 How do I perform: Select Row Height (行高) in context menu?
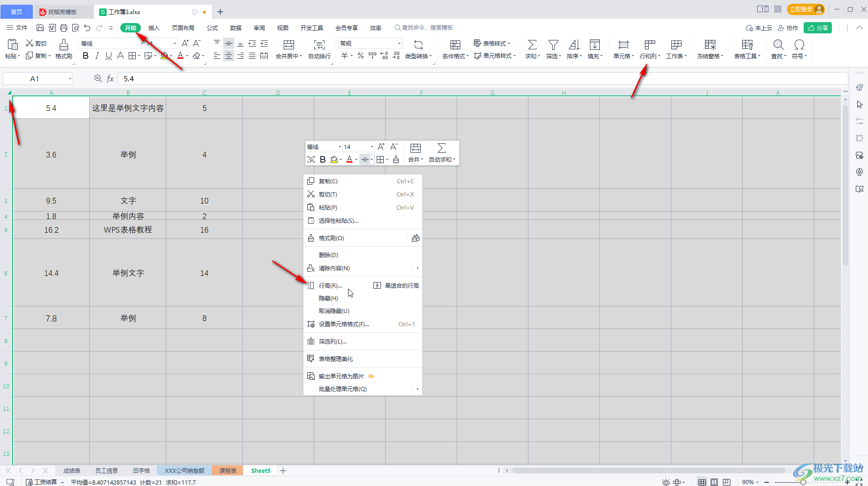point(330,286)
